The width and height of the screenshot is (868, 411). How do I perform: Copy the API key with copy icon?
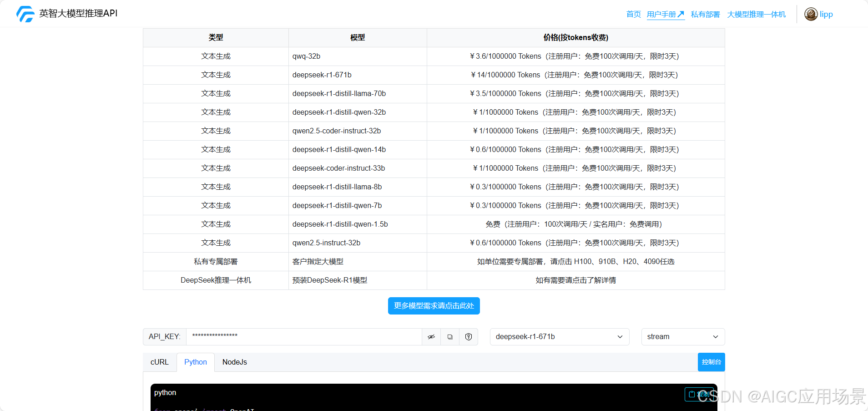pyautogui.click(x=450, y=337)
